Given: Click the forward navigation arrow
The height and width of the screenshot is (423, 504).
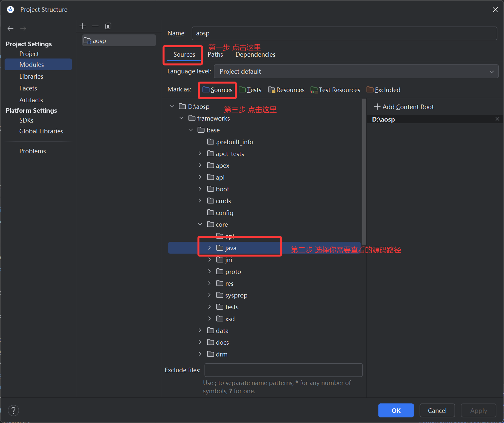Looking at the screenshot, I should [x=23, y=29].
